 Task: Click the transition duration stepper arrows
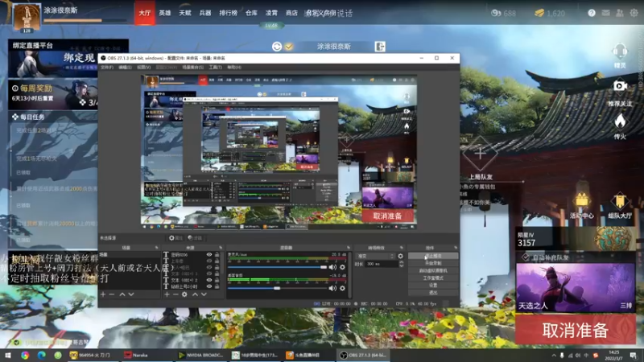point(401,265)
